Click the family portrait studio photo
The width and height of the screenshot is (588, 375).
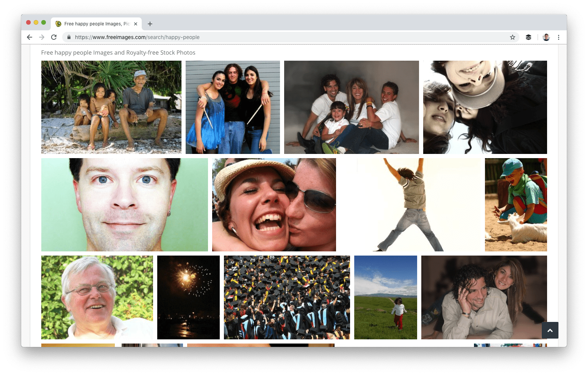click(352, 107)
